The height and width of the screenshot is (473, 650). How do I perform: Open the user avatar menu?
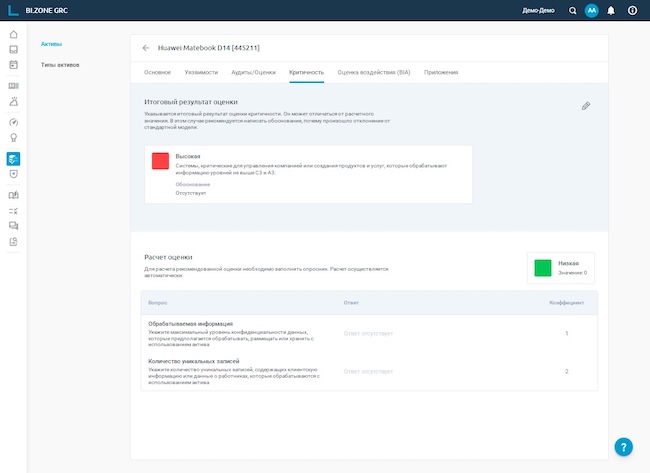point(592,11)
